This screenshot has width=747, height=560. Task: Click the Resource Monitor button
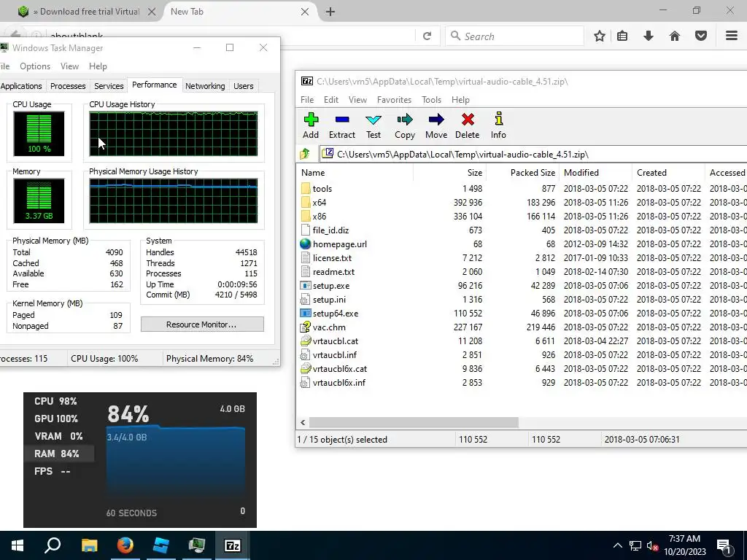click(x=202, y=324)
